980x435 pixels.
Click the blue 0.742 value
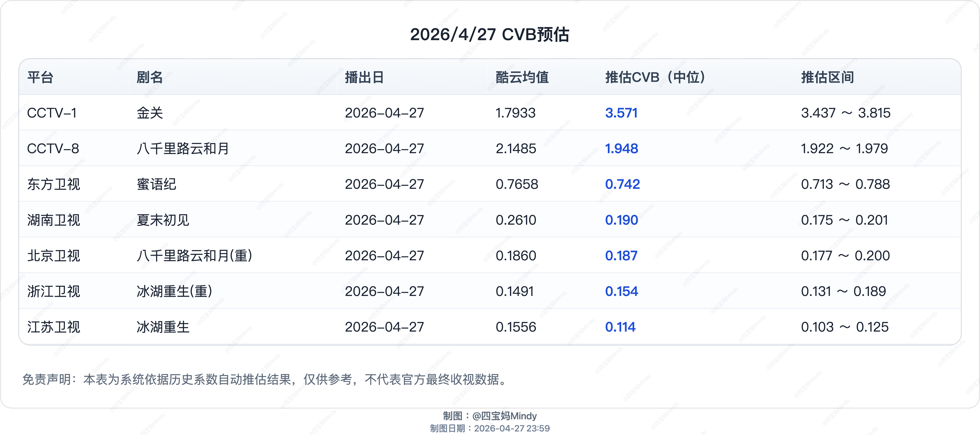tap(622, 184)
